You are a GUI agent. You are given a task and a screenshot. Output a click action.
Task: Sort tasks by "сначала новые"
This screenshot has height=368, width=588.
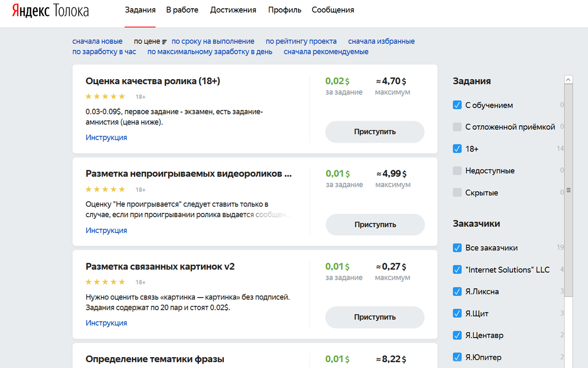click(98, 41)
